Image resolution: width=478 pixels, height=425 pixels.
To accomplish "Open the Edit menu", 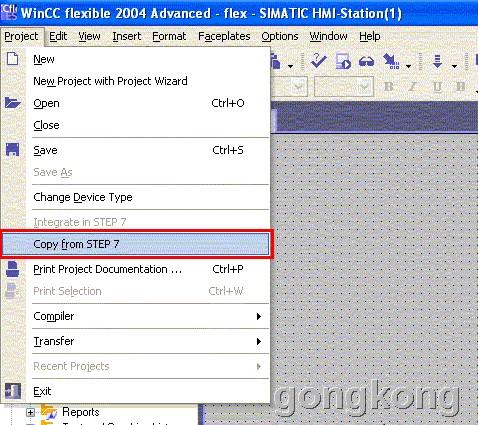I will point(58,36).
